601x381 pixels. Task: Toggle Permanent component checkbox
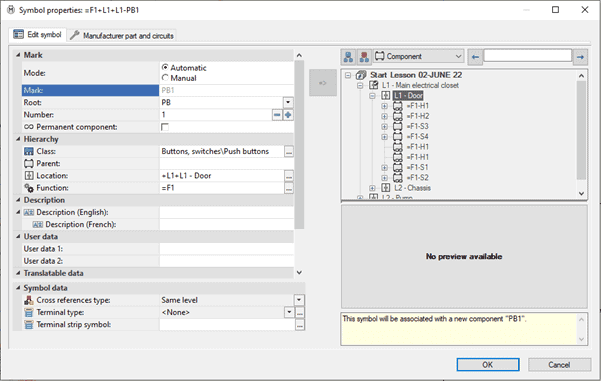(x=165, y=127)
